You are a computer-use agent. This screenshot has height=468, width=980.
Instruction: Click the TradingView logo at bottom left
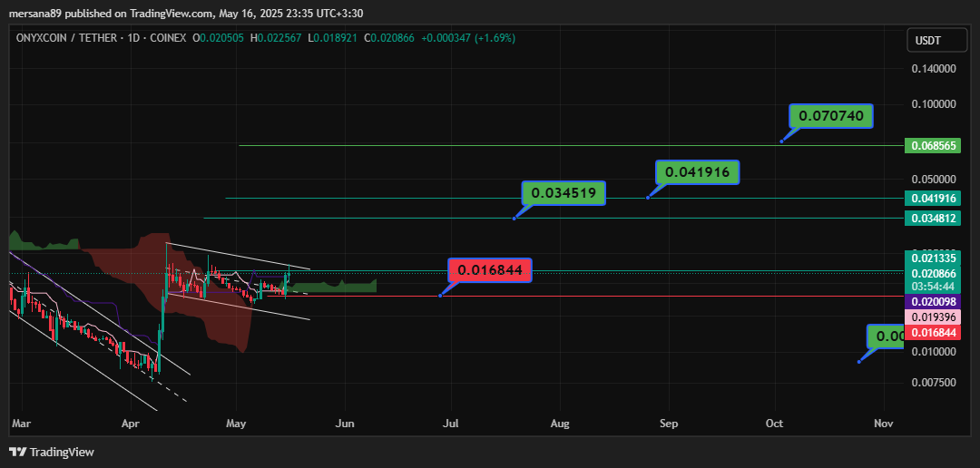[x=51, y=452]
